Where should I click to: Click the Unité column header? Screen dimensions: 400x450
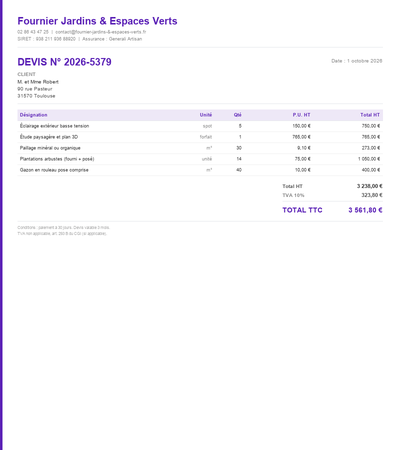pyautogui.click(x=206, y=115)
